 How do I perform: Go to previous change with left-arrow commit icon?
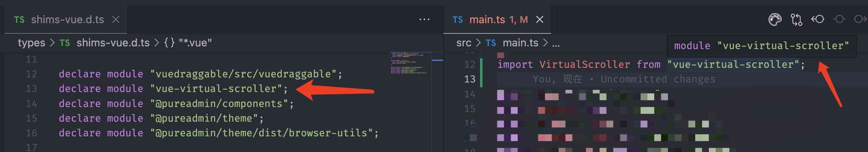coord(818,19)
